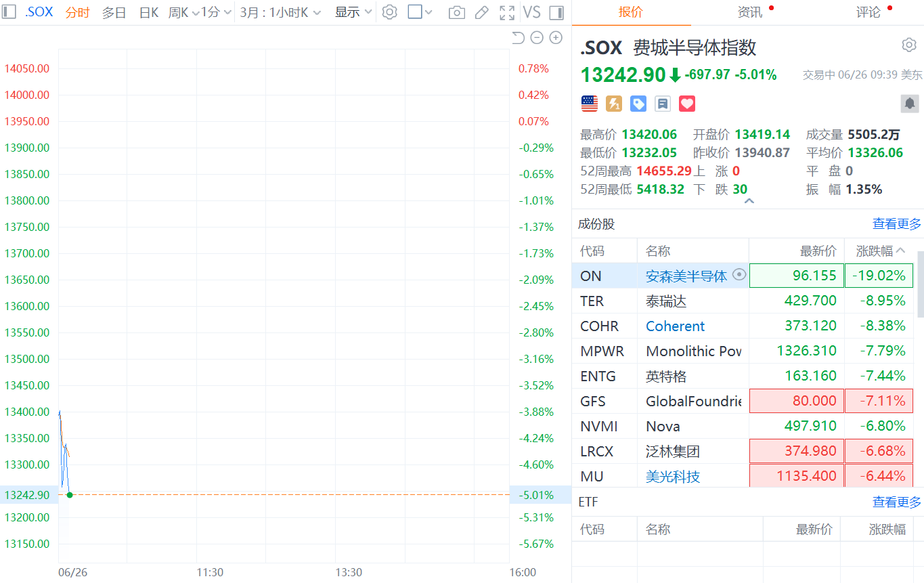Reset chart view with undo arrow
This screenshot has height=583, width=924.
518,38
